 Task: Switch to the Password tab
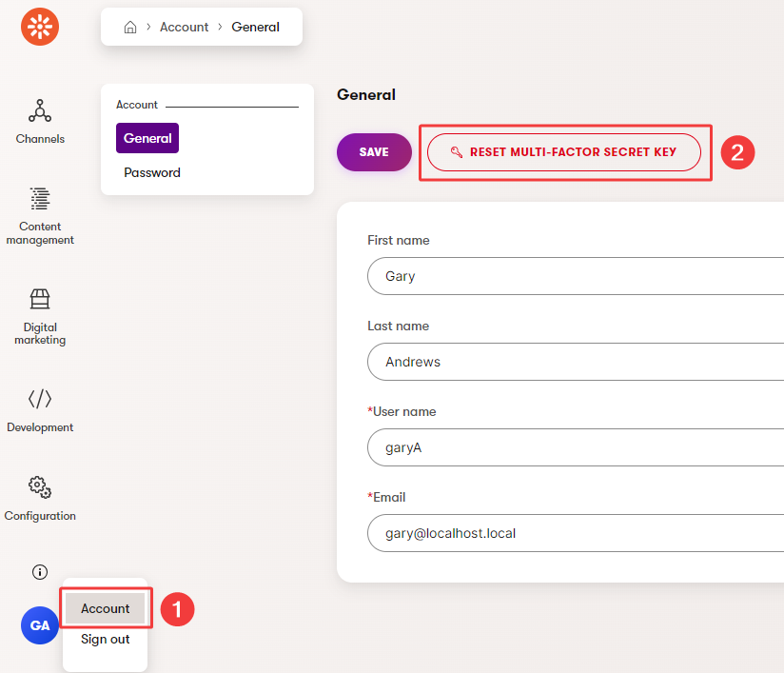coord(152,173)
